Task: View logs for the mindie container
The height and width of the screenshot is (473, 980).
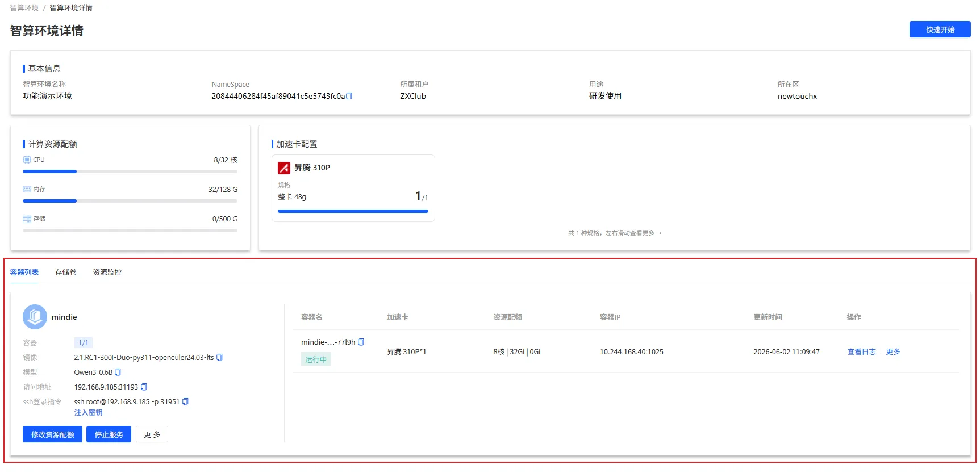Action: point(861,351)
